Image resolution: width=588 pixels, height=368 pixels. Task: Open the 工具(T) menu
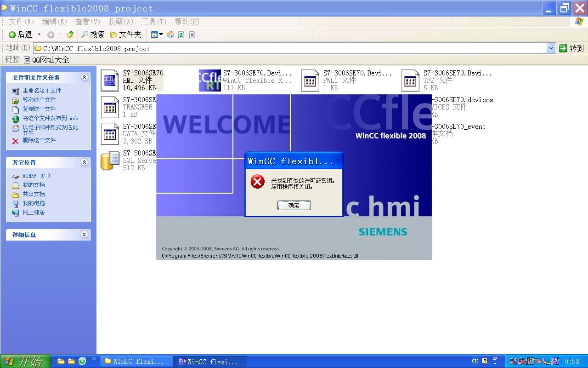[x=153, y=22]
